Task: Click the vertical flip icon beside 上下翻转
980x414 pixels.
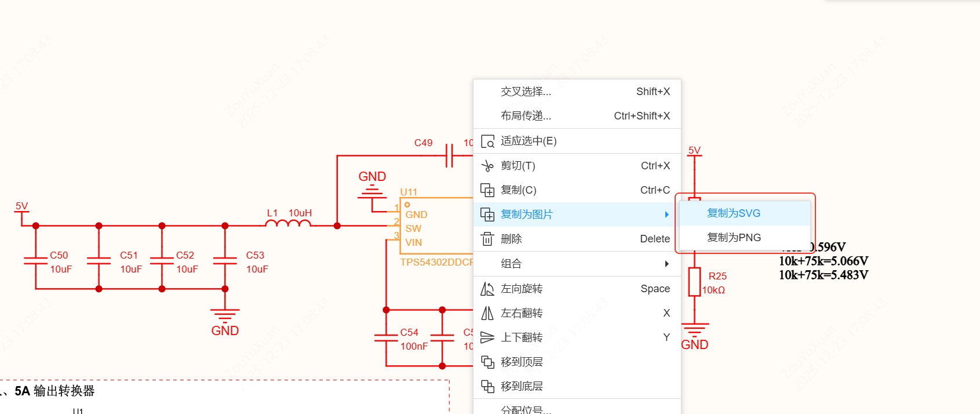Action: pyautogui.click(x=487, y=337)
